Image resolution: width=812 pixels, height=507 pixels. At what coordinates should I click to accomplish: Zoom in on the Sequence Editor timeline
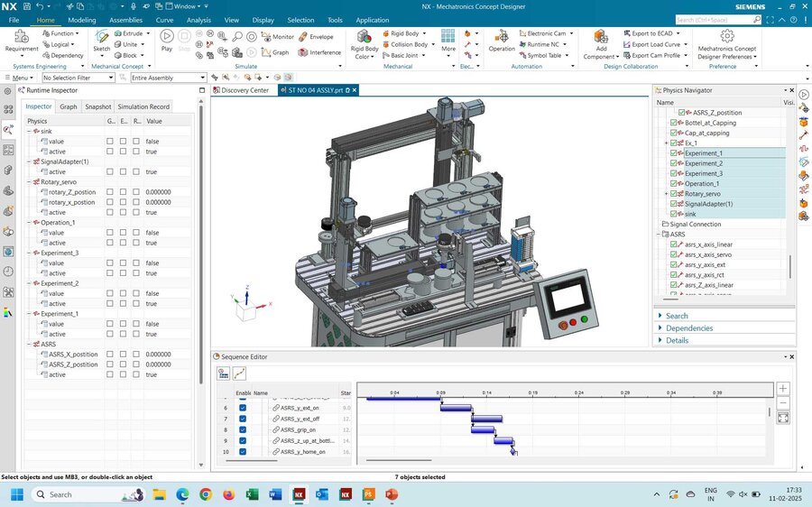click(783, 388)
